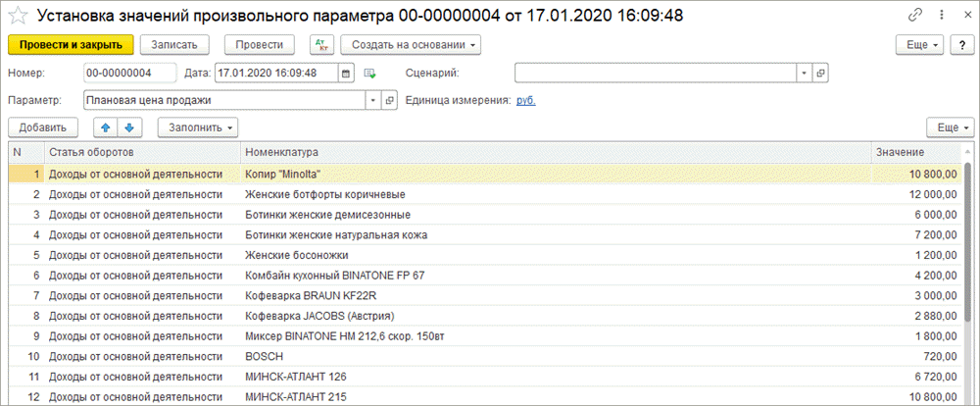The image size is (980, 406).
Task: Open Сценарий item via open-form icon
Action: click(x=821, y=73)
